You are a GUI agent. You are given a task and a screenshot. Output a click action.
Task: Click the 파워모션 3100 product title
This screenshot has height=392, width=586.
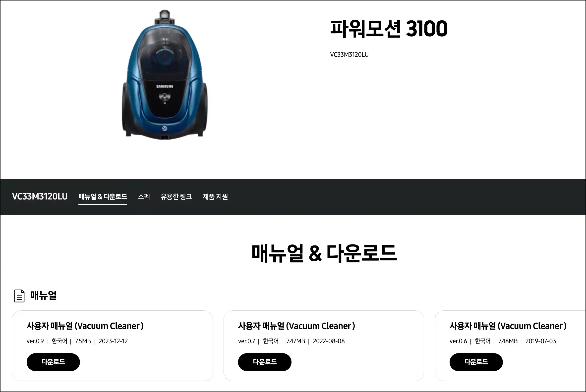pos(389,29)
